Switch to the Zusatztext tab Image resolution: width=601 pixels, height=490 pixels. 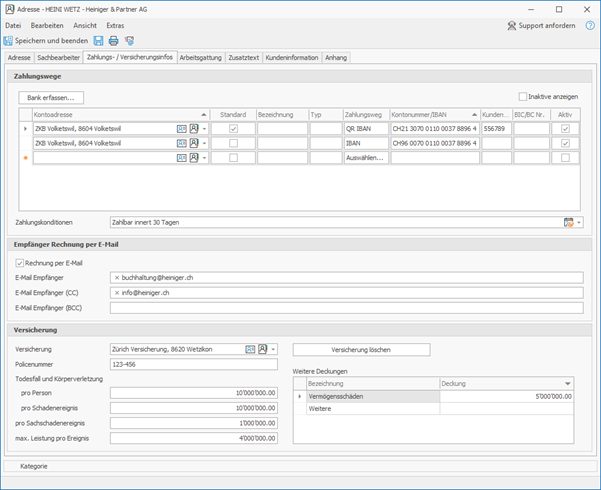[x=244, y=58]
